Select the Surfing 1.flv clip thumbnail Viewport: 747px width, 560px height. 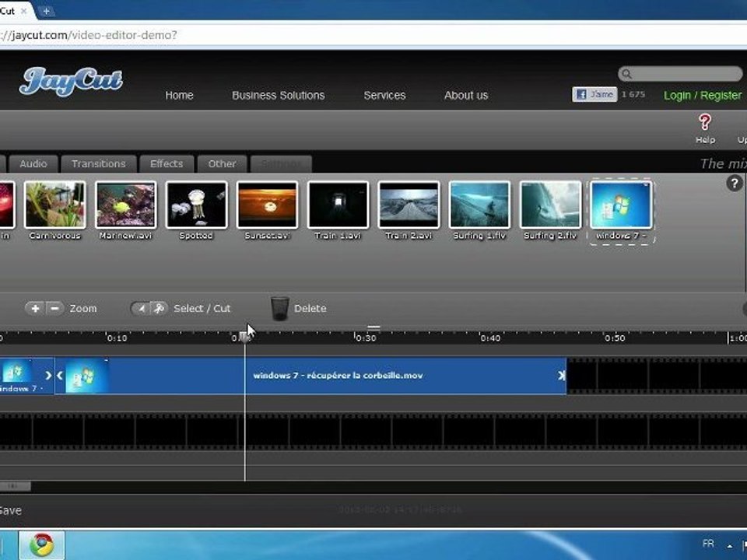[479, 205]
